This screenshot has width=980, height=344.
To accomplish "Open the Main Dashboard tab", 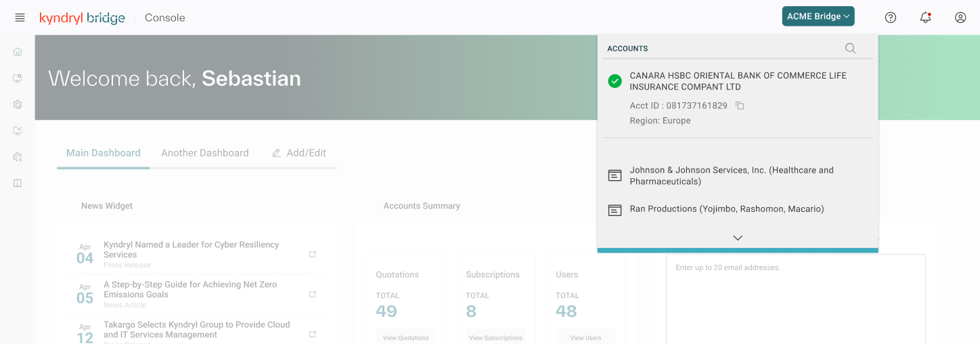I will 104,153.
